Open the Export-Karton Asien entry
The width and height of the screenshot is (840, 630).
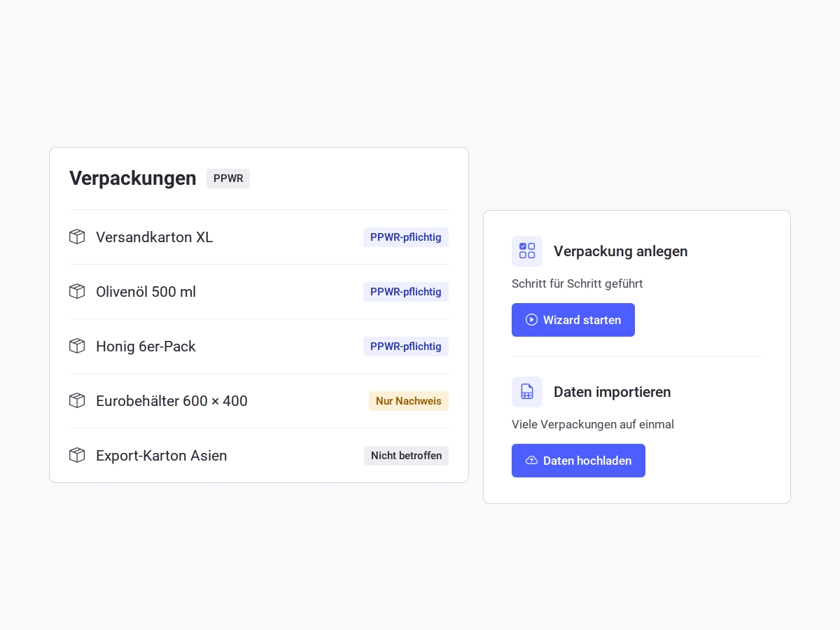tap(259, 456)
